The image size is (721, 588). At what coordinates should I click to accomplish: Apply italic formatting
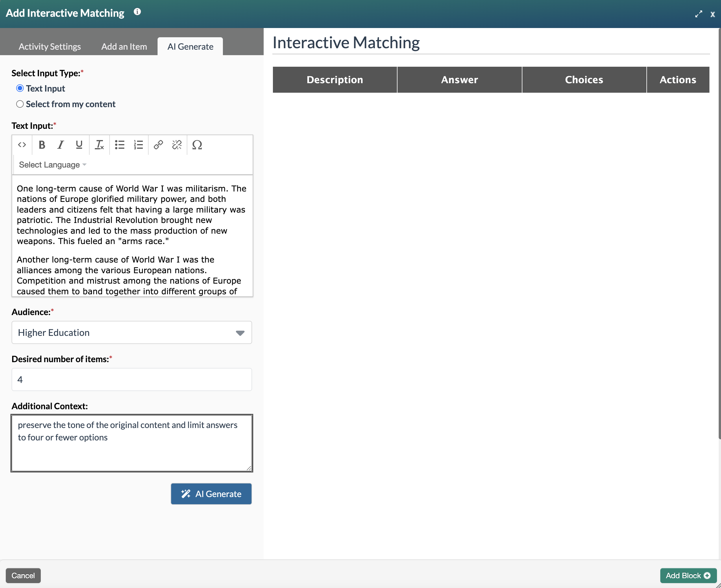point(60,145)
